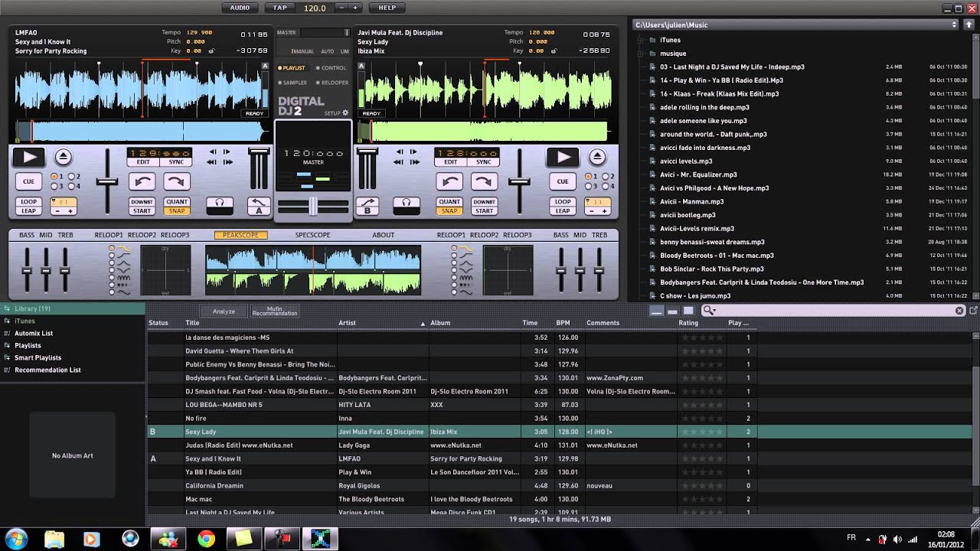Start playback on deck B
This screenshot has height=551, width=980.
[x=563, y=157]
